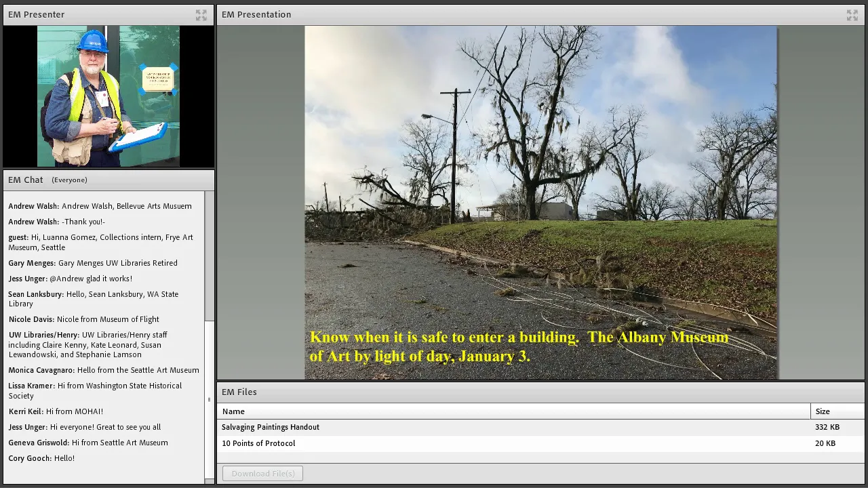Screen dimensions: 868x488
Task: Sort files by Size column header
Action: (x=838, y=411)
